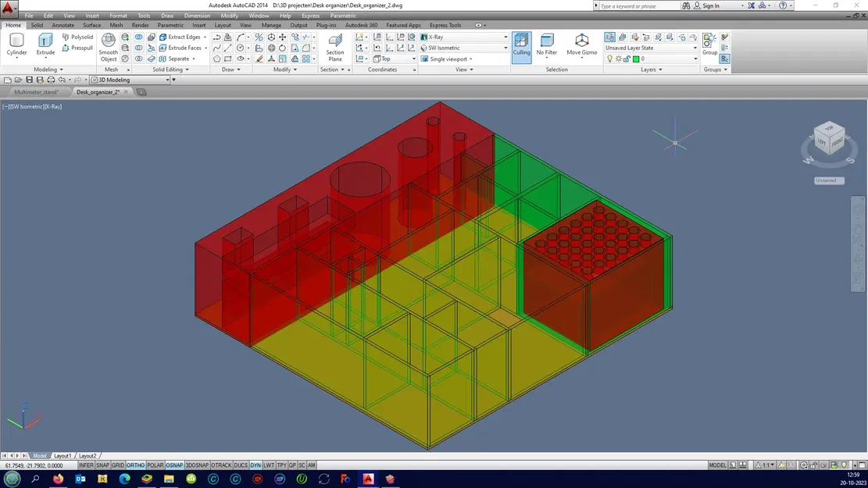The height and width of the screenshot is (488, 868).
Task: Expand the Layers panel
Action: pos(652,69)
